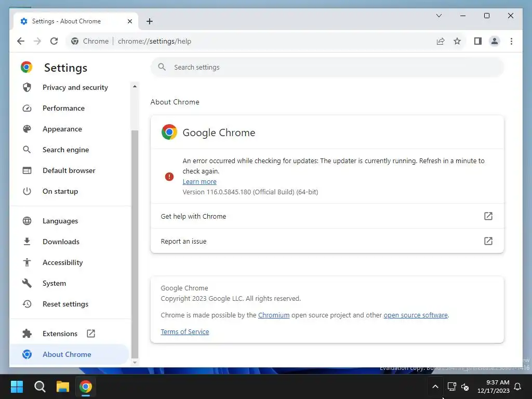Viewport: 532px width, 399px height.
Task: Click the Appearance palette icon
Action: 27,129
